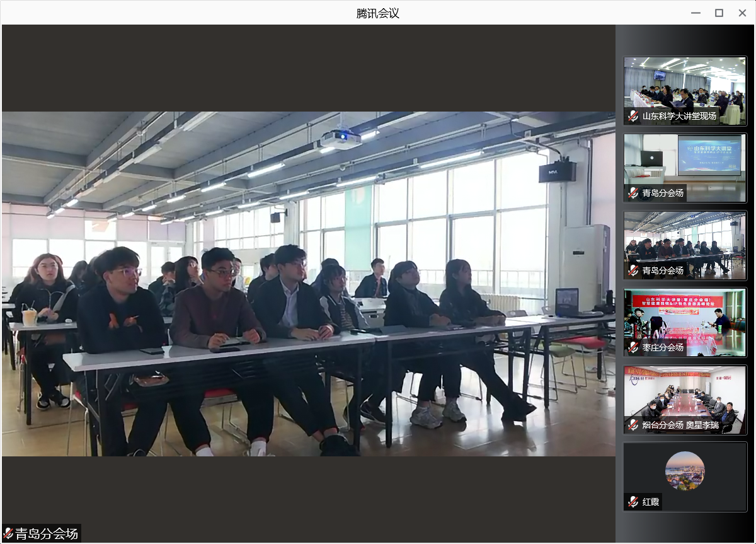Screen dimensions: 756x544
Task: Maximize the 腾讯会议 window
Action: click(x=719, y=13)
